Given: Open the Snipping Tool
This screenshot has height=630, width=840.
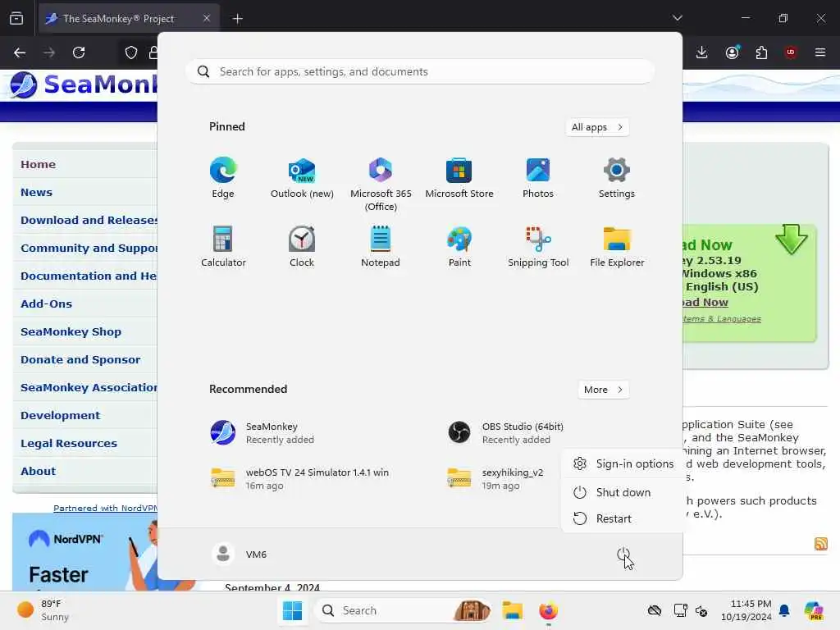Looking at the screenshot, I should 538,246.
